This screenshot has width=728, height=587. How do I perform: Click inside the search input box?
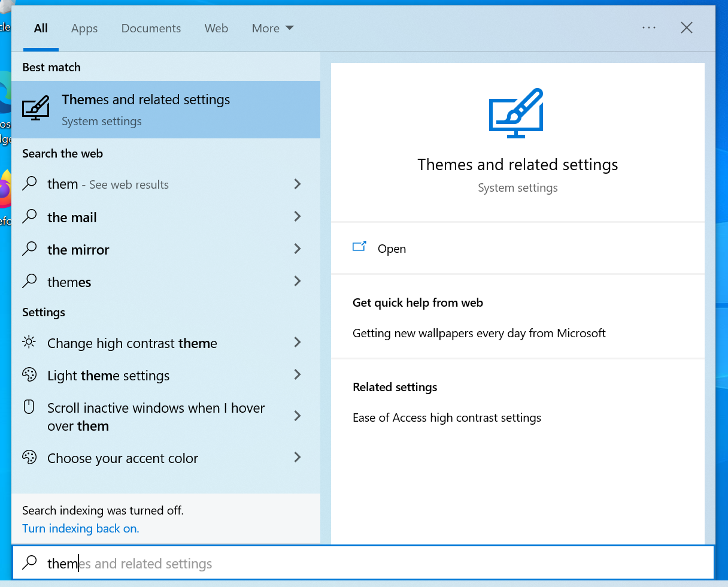point(180,563)
